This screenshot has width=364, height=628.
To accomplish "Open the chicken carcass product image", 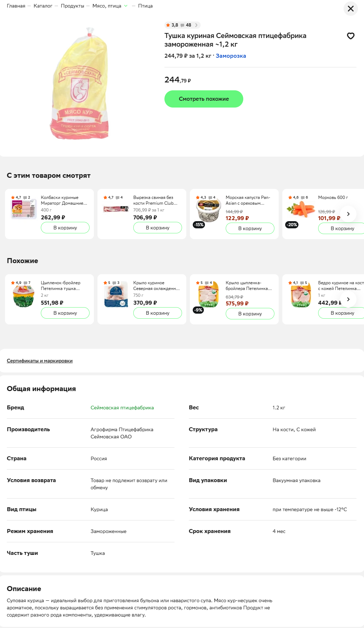I will [80, 84].
